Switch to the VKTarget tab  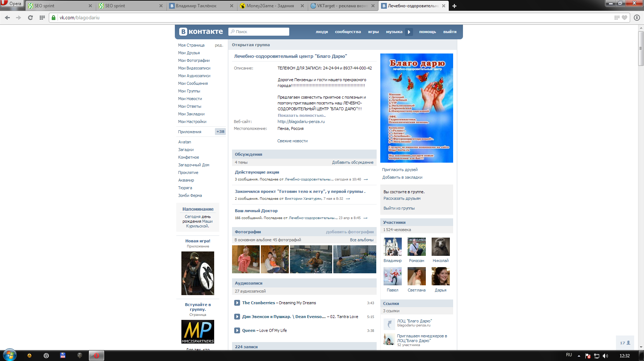tap(342, 6)
